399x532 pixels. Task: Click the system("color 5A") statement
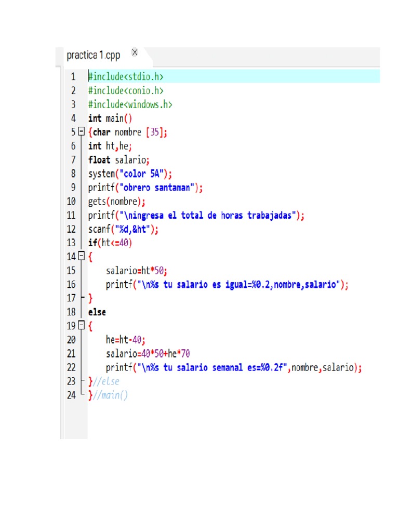pyautogui.click(x=130, y=174)
